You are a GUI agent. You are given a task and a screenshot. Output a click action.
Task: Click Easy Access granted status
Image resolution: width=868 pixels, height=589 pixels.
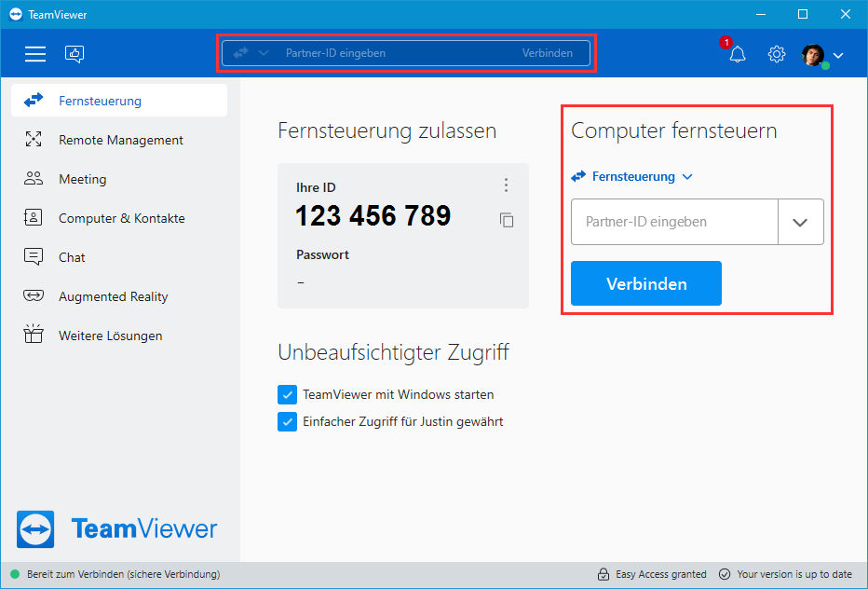pyautogui.click(x=661, y=574)
